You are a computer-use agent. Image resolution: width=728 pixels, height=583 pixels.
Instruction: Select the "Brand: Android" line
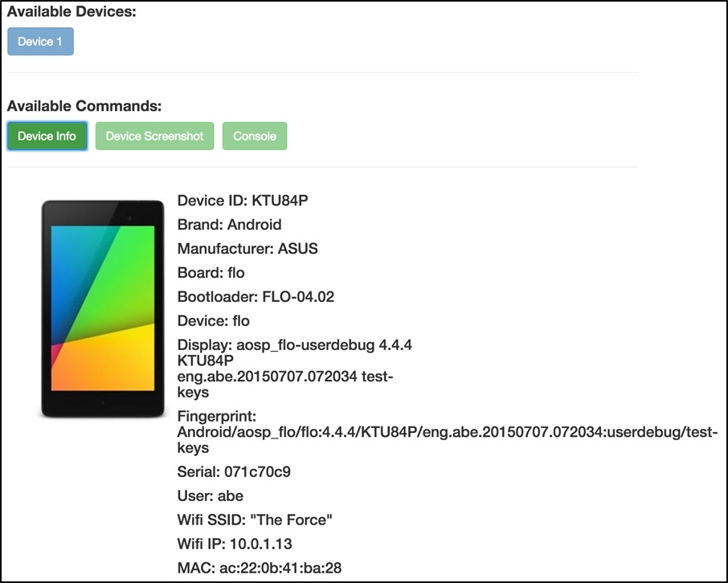coord(229,225)
